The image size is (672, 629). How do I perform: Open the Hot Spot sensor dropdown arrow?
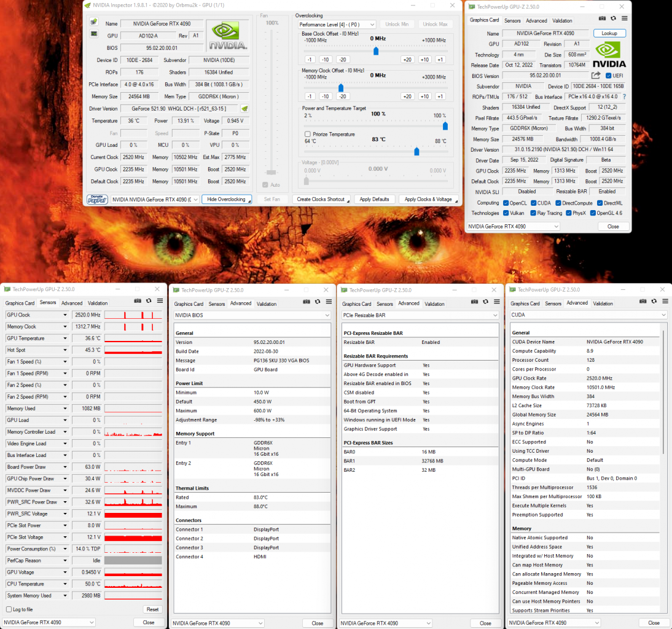pos(65,350)
